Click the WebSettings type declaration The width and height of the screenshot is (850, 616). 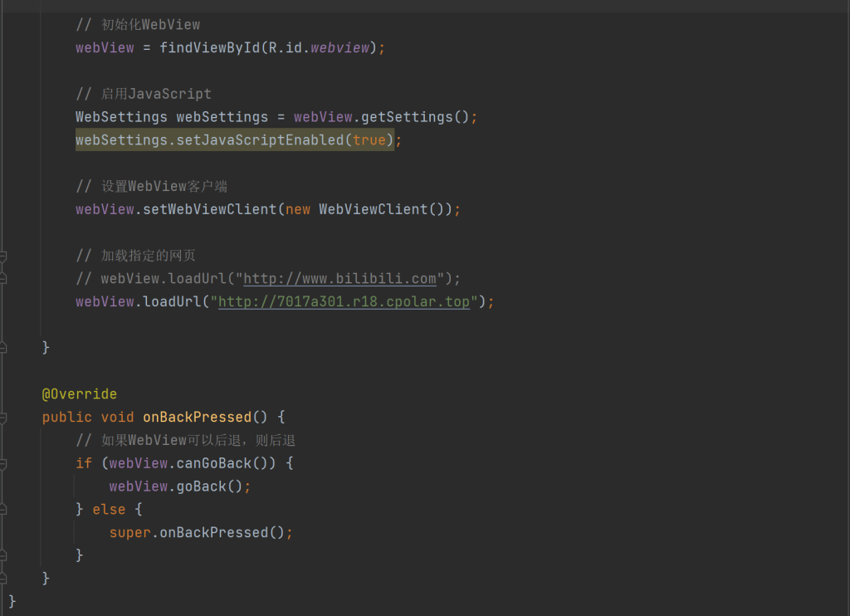point(121,117)
